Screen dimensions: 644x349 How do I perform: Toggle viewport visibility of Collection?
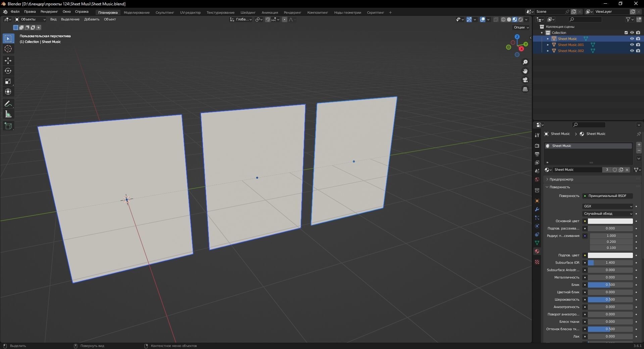tap(632, 33)
